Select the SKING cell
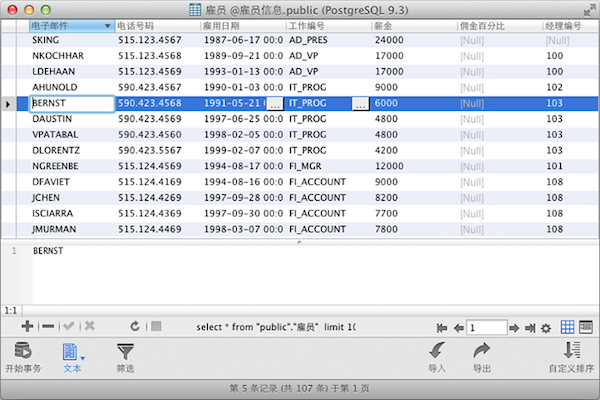600x400 pixels. [72, 40]
